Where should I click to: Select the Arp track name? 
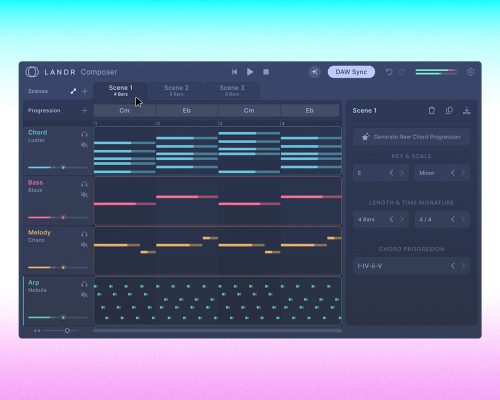point(34,282)
